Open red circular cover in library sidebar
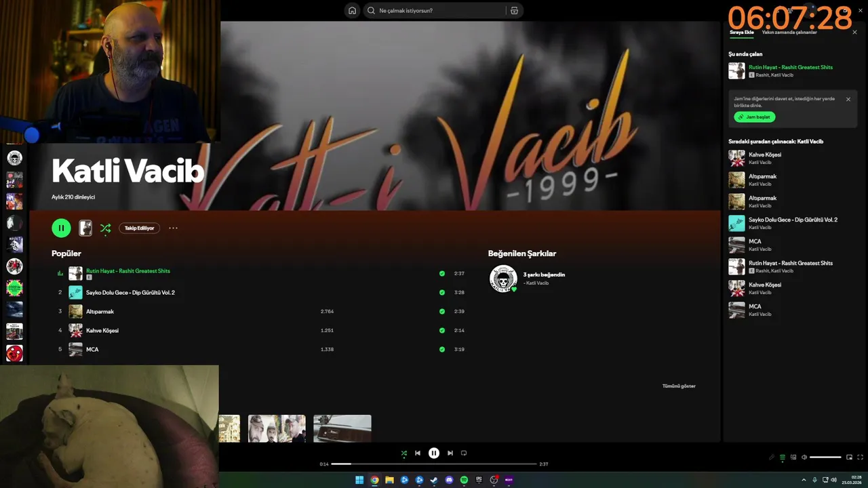 15,353
